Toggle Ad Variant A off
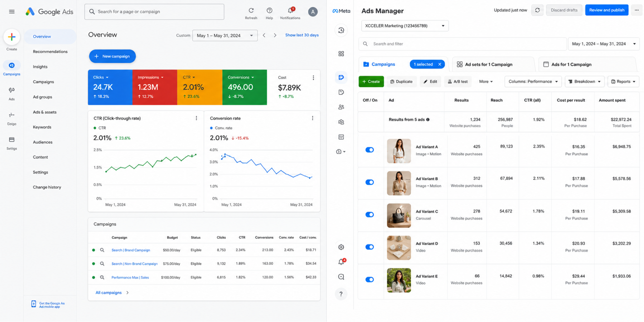 370,150
